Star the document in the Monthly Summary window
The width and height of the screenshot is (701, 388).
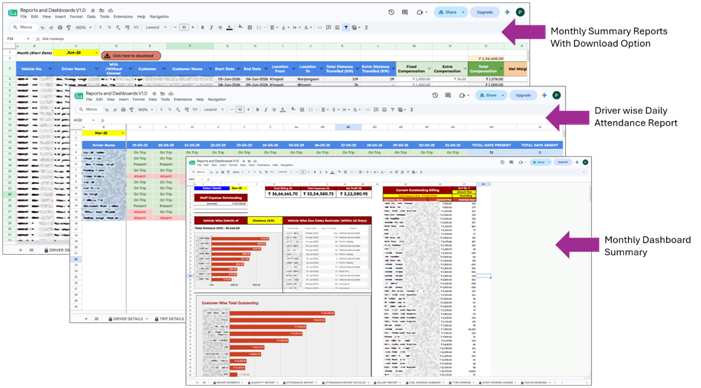[93, 10]
